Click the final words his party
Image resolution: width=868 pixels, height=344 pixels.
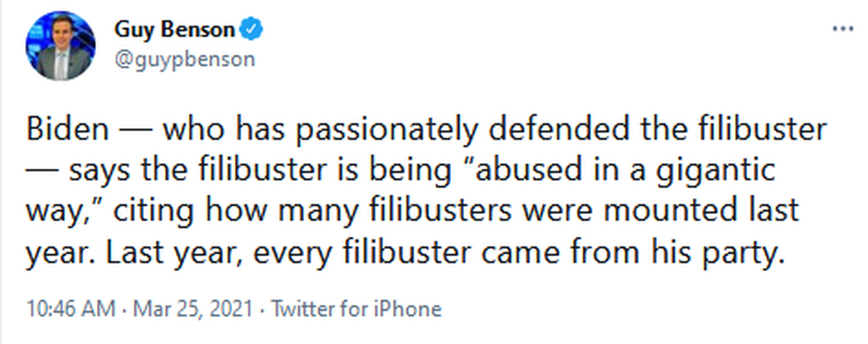tap(718, 252)
